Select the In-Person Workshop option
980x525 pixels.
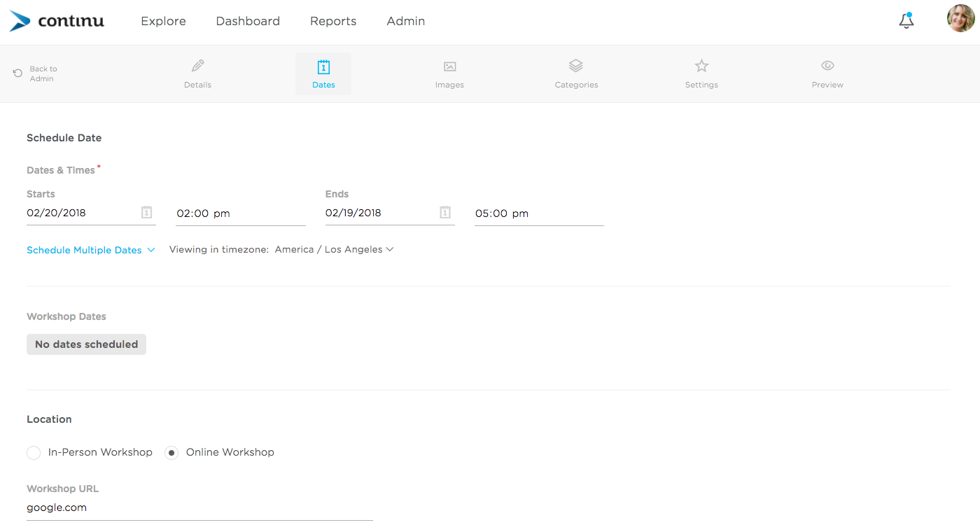[90, 452]
